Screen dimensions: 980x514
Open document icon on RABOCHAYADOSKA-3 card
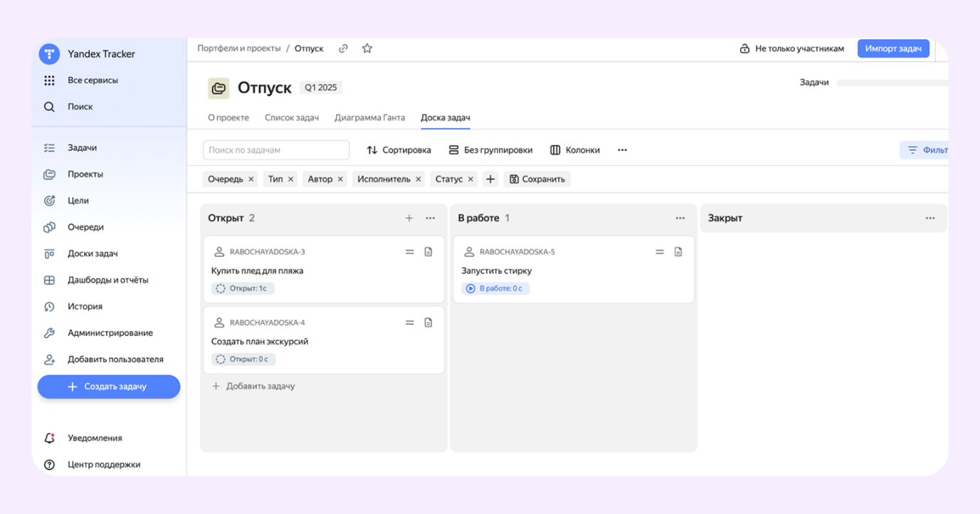pyautogui.click(x=428, y=252)
